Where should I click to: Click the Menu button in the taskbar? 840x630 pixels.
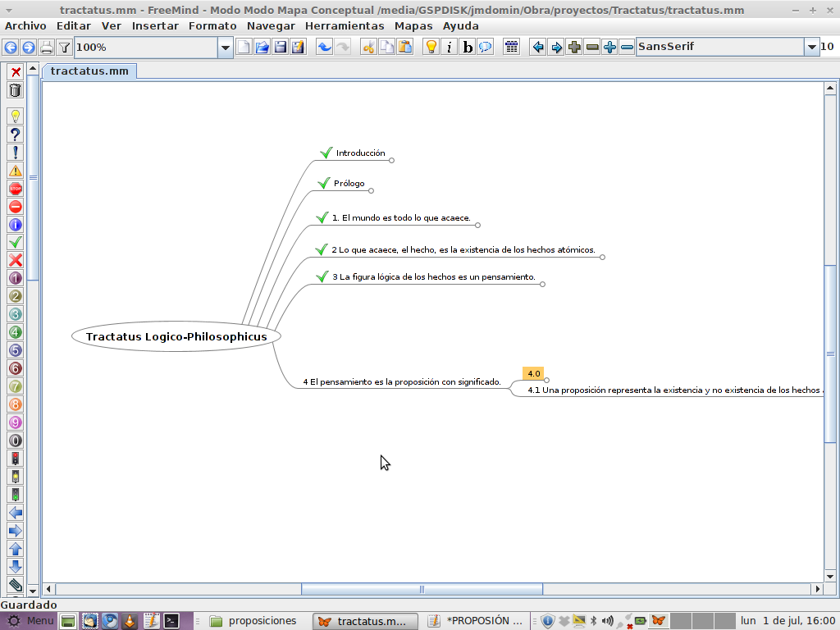[x=31, y=621]
